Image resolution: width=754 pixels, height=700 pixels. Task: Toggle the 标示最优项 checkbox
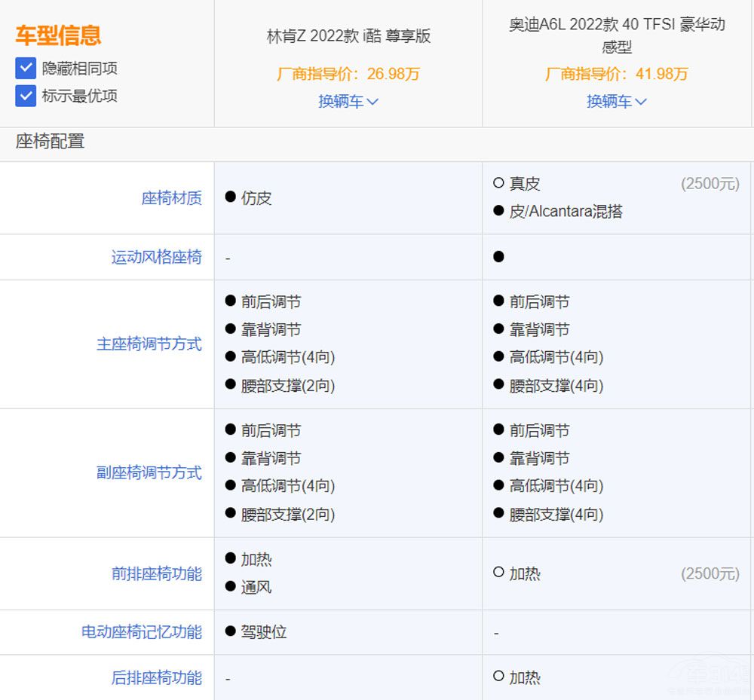tap(26, 96)
